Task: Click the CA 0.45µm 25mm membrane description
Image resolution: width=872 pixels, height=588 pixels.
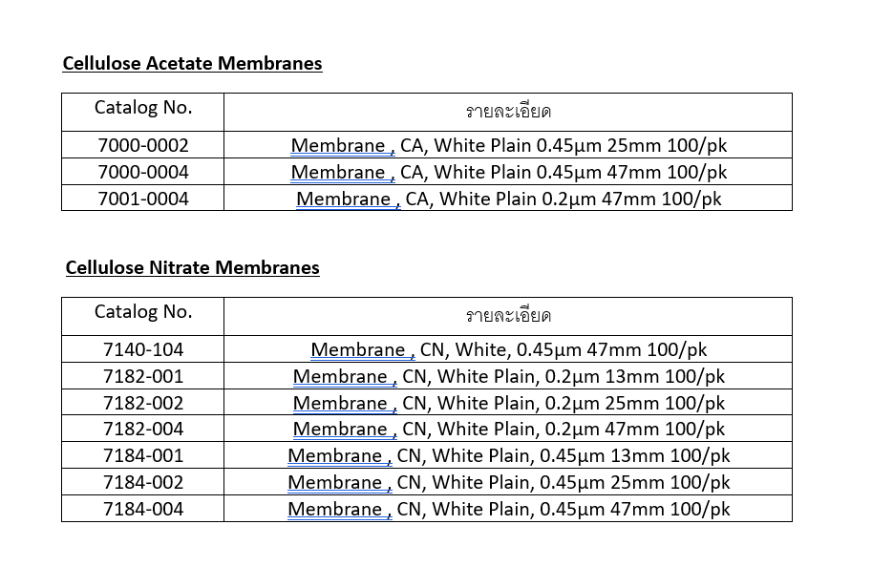Action: coord(508,146)
